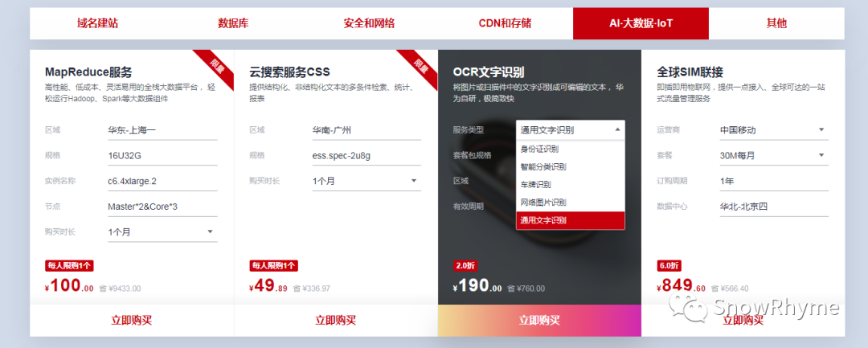Click 实例名称 field c6.4xlarge.2

point(162,181)
